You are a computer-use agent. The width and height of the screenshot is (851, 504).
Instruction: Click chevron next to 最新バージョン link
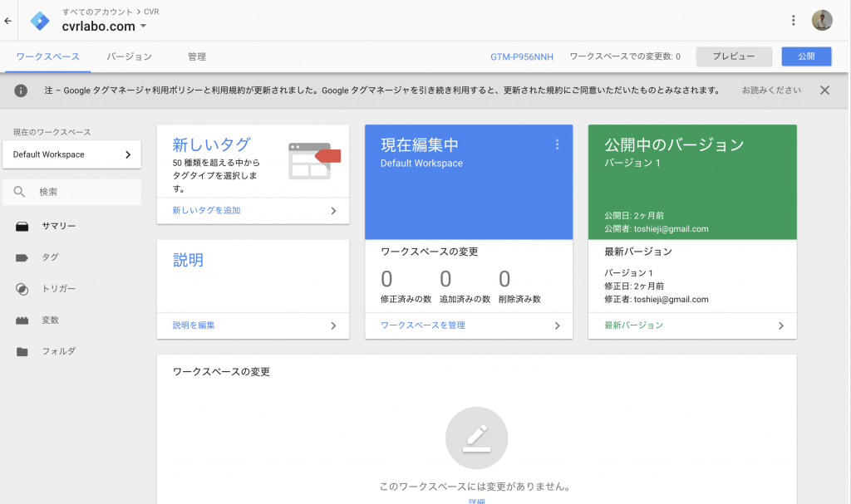pos(780,326)
